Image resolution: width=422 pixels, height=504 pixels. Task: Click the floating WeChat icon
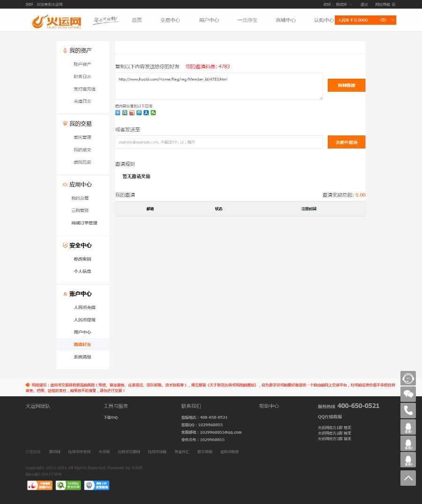408,394
